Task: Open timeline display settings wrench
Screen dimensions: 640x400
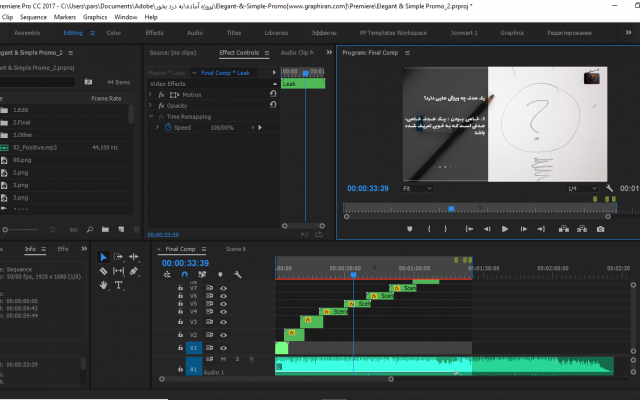Action: point(238,275)
